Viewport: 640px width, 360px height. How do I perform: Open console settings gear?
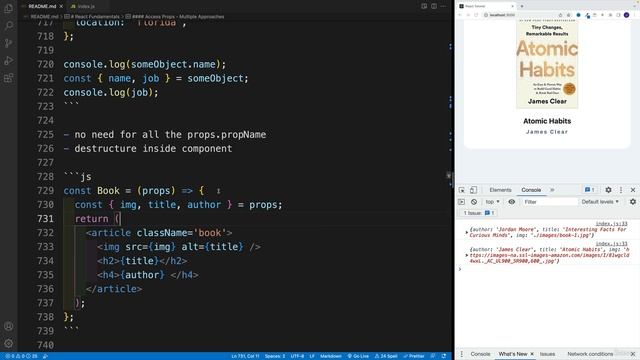633,202
